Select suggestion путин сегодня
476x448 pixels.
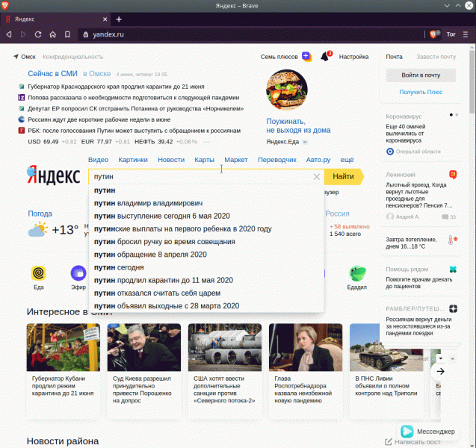pyautogui.click(x=206, y=267)
